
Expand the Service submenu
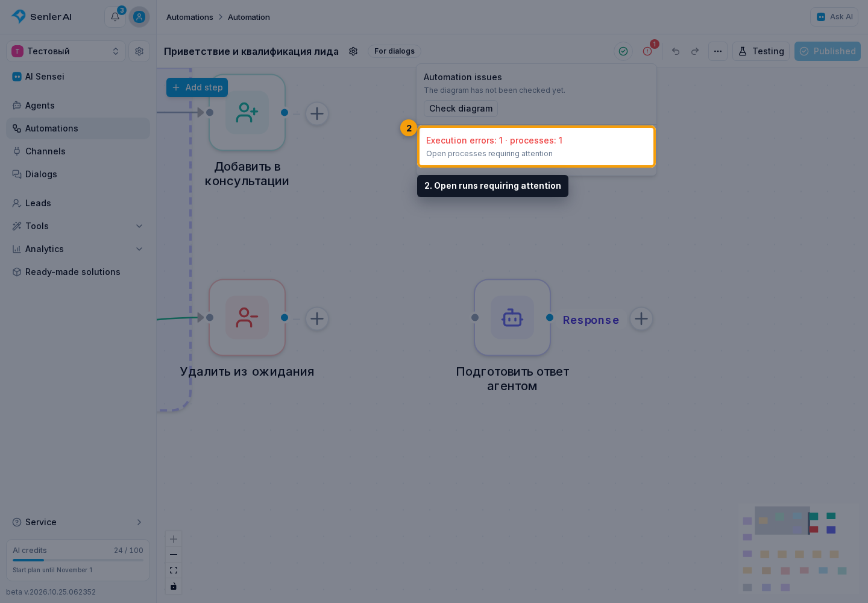point(78,522)
